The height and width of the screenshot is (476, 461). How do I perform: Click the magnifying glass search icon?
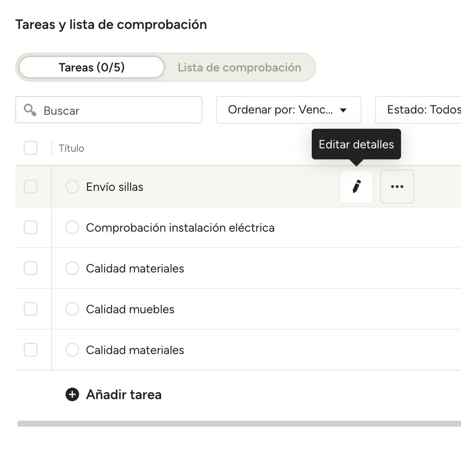(30, 110)
